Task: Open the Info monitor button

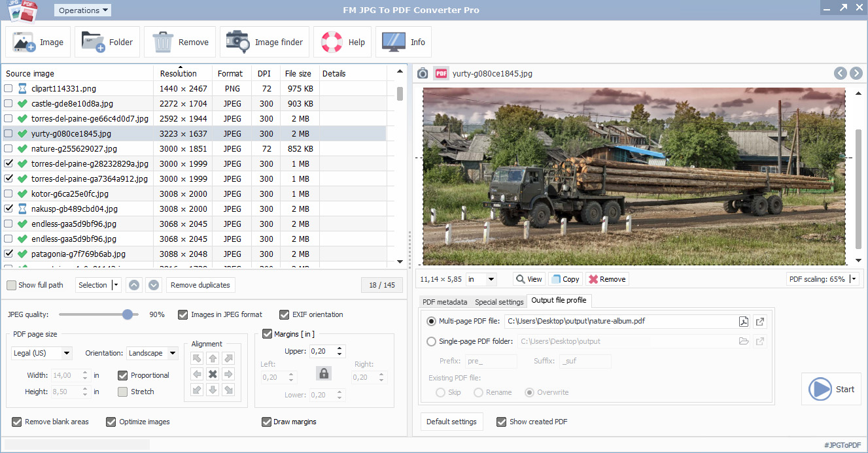Action: (404, 42)
